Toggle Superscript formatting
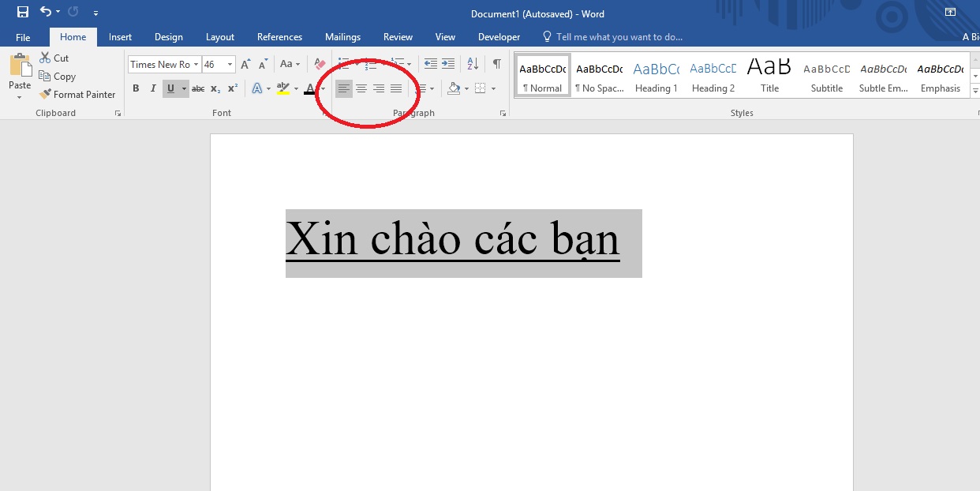Viewport: 980px width, 491px height. (x=233, y=88)
